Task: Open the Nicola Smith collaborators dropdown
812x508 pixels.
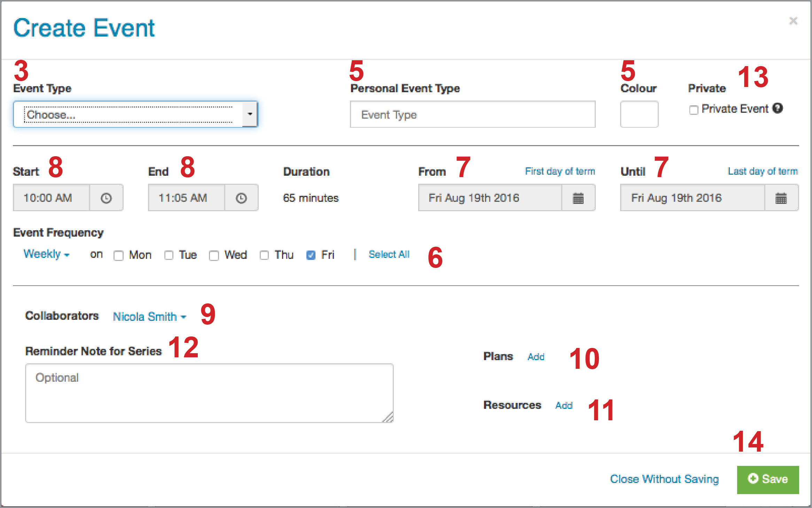Action: point(149,317)
